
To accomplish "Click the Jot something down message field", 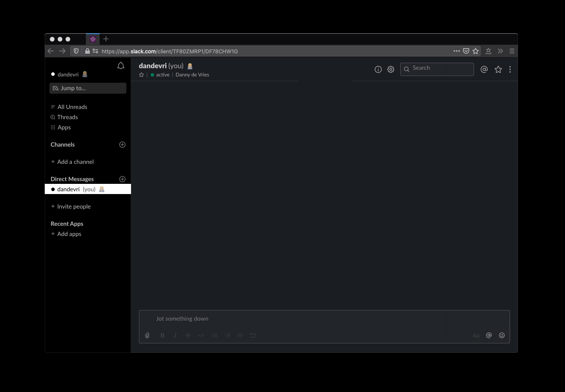I will tap(324, 319).
